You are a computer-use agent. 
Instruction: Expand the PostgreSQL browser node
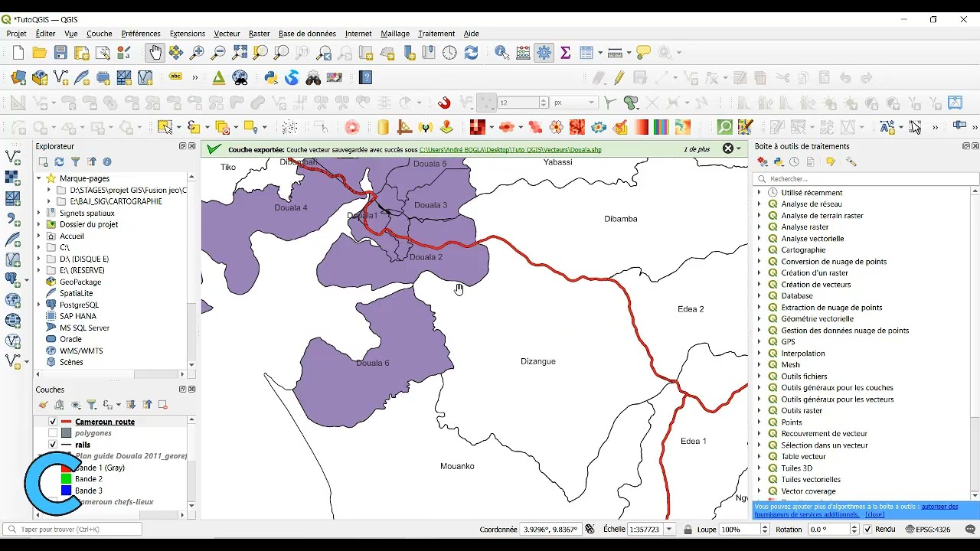(x=39, y=305)
